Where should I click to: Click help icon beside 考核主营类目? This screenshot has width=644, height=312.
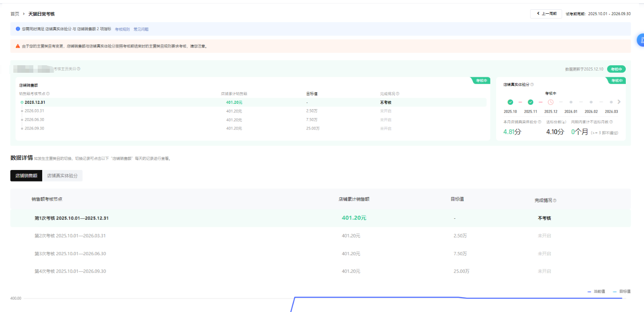[79, 69]
